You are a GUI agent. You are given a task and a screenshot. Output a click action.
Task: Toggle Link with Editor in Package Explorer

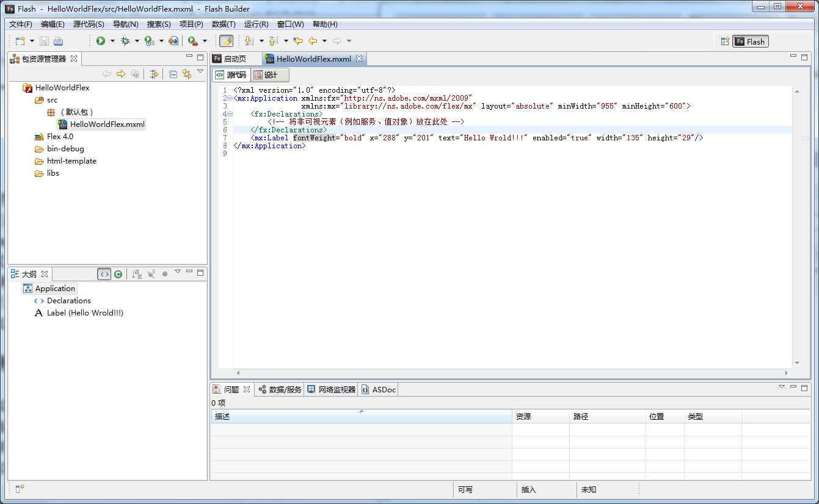[187, 74]
